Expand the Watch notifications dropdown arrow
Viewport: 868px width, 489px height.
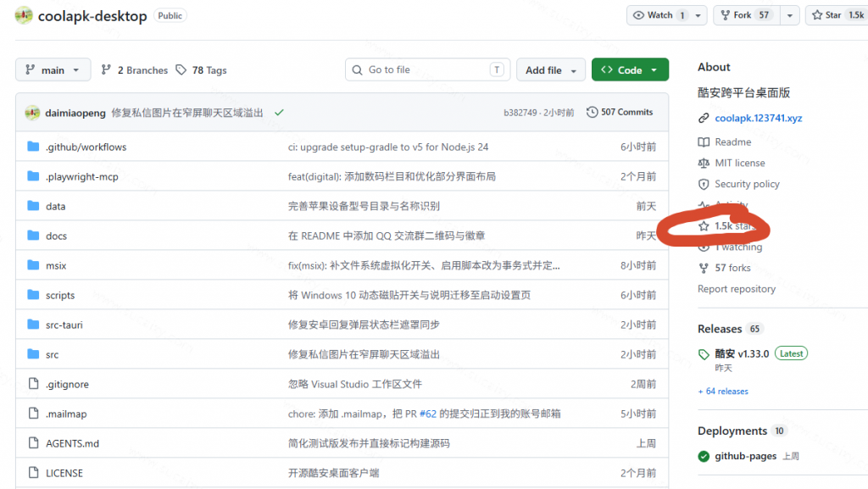[698, 15]
